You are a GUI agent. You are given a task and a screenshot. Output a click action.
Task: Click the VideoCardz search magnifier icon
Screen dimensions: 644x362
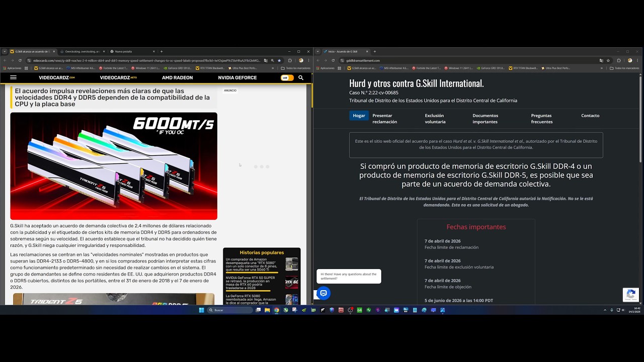pyautogui.click(x=301, y=77)
